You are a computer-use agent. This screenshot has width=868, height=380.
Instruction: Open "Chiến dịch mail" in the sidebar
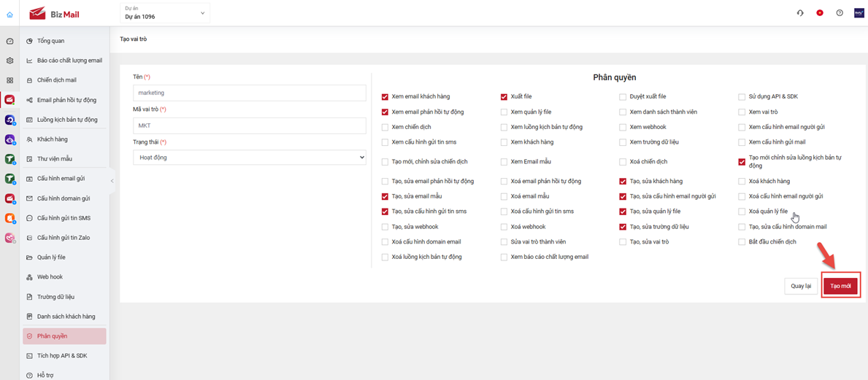click(x=57, y=80)
